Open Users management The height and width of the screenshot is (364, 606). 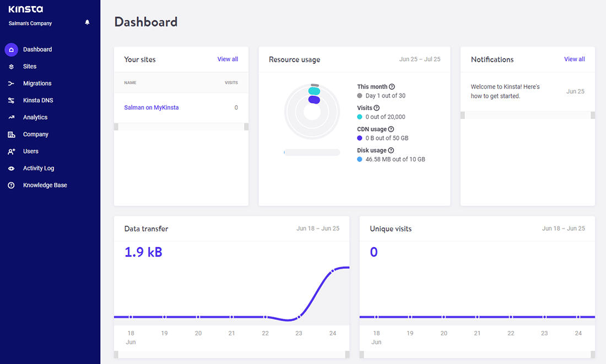[x=32, y=151]
